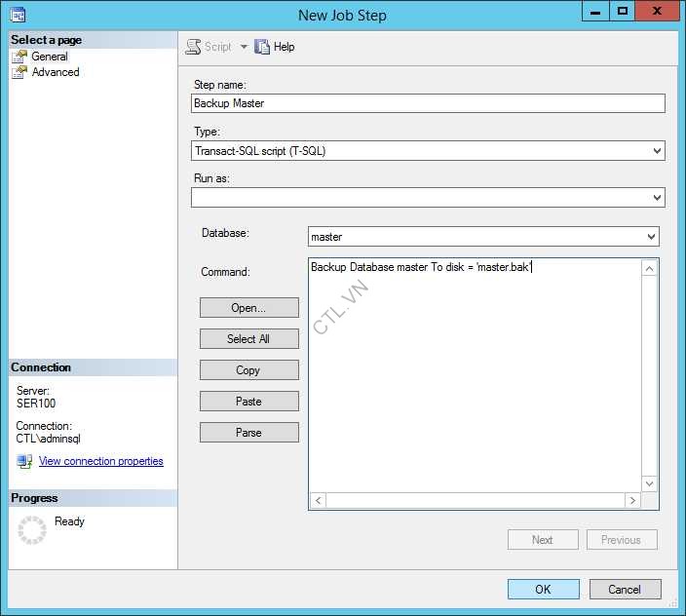Expand the Script dropdown arrow

(244, 47)
